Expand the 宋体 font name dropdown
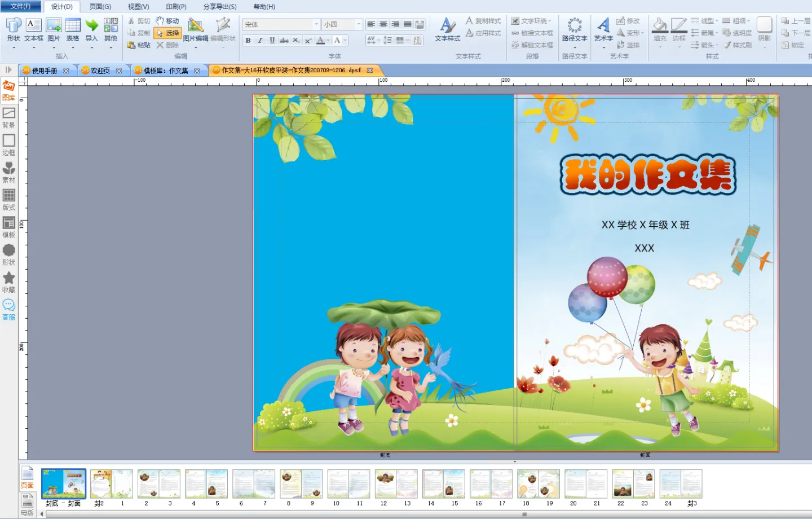Screen dimensions: 812x519 [x=316, y=24]
